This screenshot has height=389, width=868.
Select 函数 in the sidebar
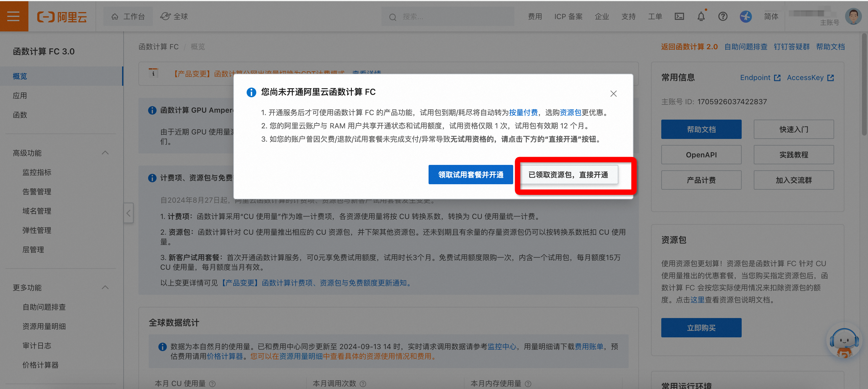20,115
